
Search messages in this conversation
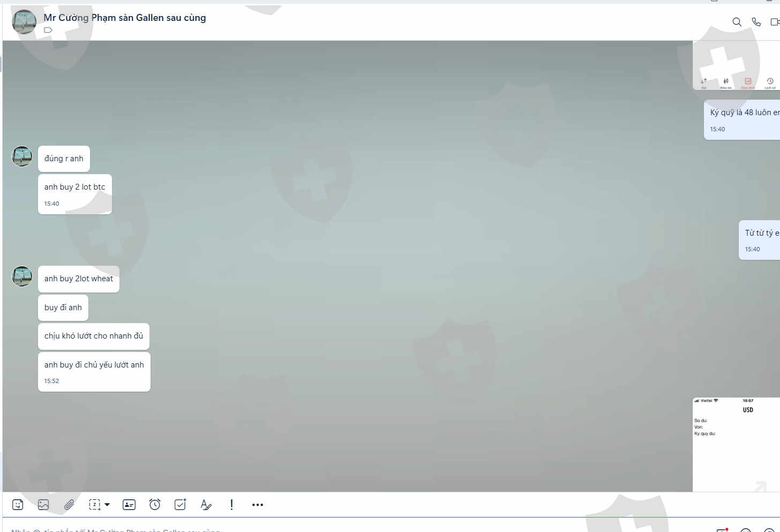pyautogui.click(x=737, y=22)
